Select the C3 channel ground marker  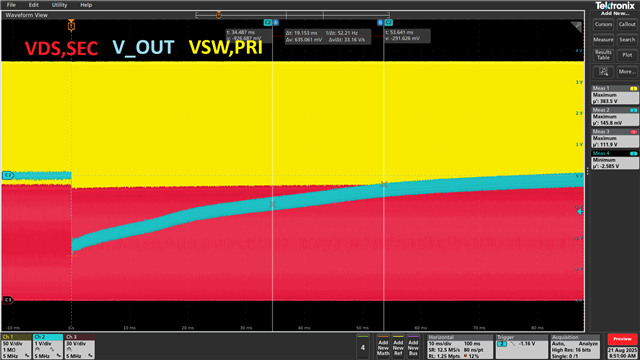(x=8, y=300)
